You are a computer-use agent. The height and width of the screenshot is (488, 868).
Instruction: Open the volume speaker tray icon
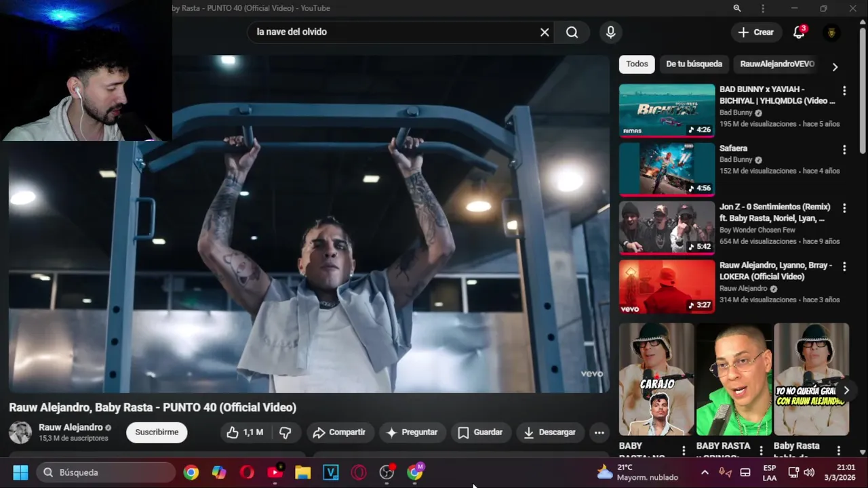809,472
